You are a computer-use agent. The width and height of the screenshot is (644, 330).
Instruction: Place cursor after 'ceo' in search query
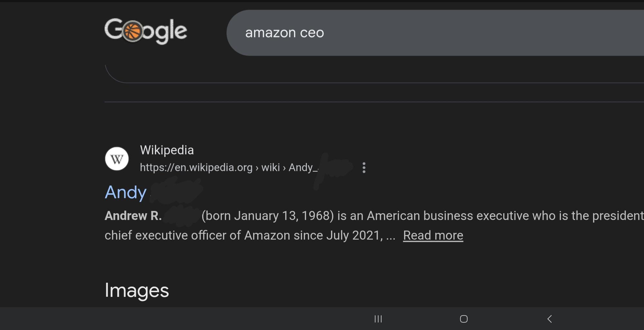point(325,33)
